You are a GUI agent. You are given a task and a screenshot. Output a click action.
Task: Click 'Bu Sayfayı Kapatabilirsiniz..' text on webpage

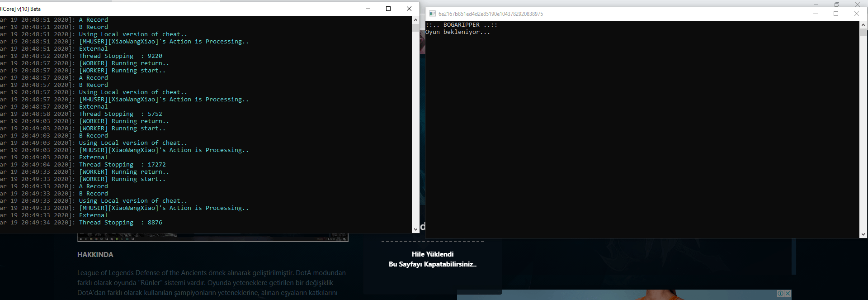433,264
